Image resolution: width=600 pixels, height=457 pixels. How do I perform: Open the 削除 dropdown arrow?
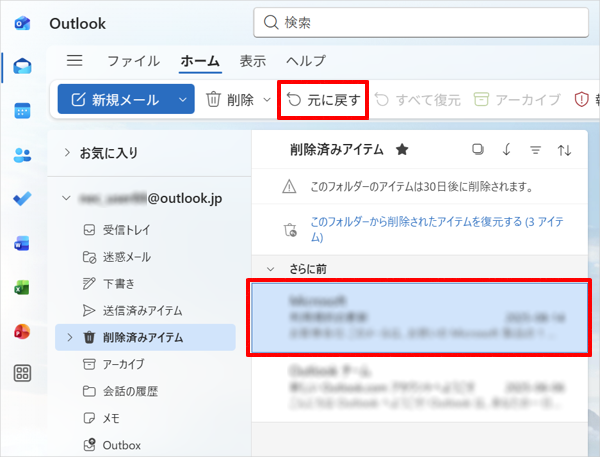267,100
